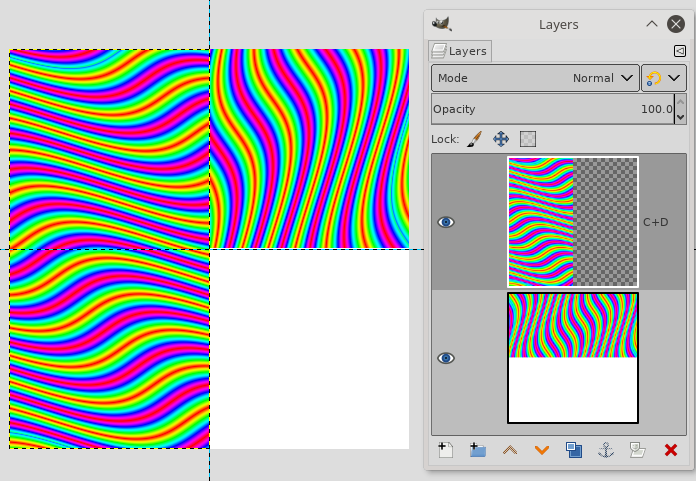Toggle lock position and size icon

coord(501,139)
